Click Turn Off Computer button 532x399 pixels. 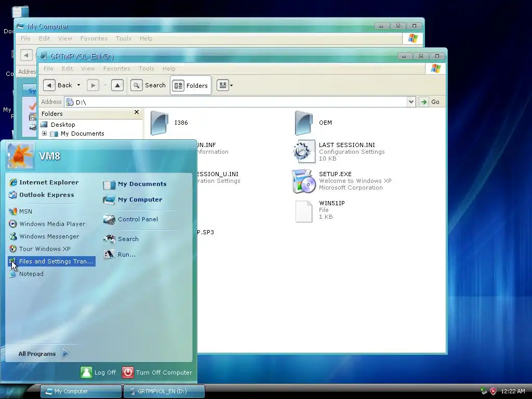point(157,372)
